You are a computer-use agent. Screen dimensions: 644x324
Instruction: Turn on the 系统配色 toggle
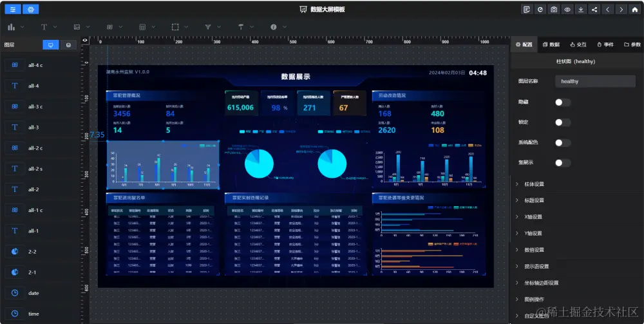coord(563,142)
